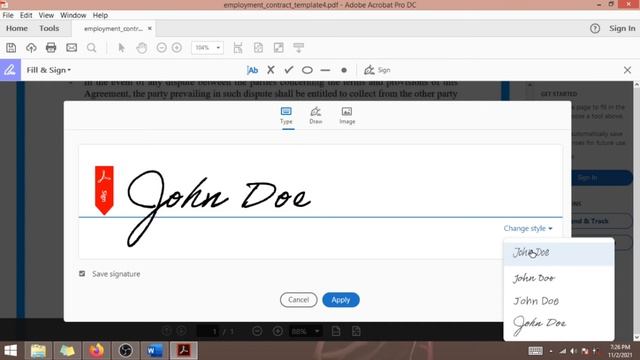Open Firefox from the taskbar
640x360 pixels.
click(96, 350)
